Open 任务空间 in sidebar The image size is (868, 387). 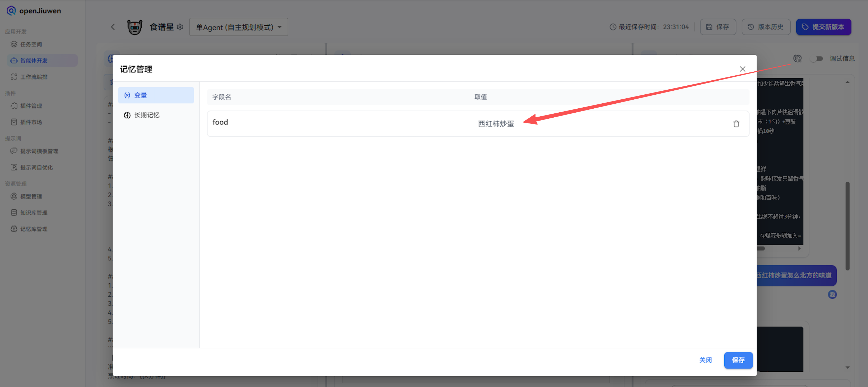[x=31, y=44]
